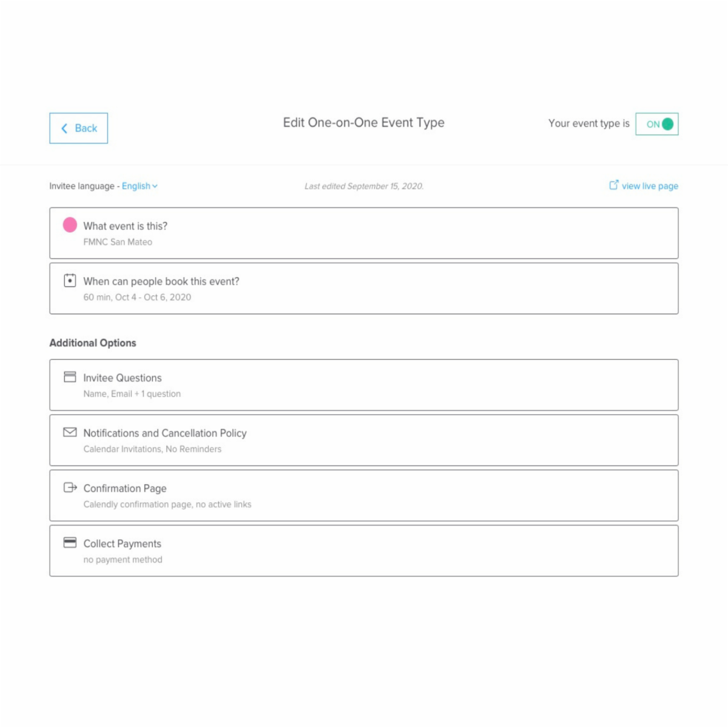Screen dimensions: 728x728
Task: Click the Confirmation Page exit-arrow icon
Action: pos(70,487)
